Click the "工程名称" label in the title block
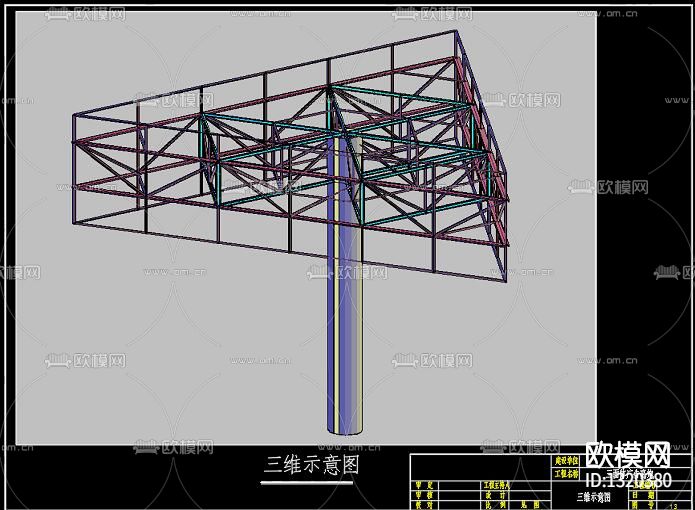This screenshot has width=695, height=510. click(x=567, y=474)
